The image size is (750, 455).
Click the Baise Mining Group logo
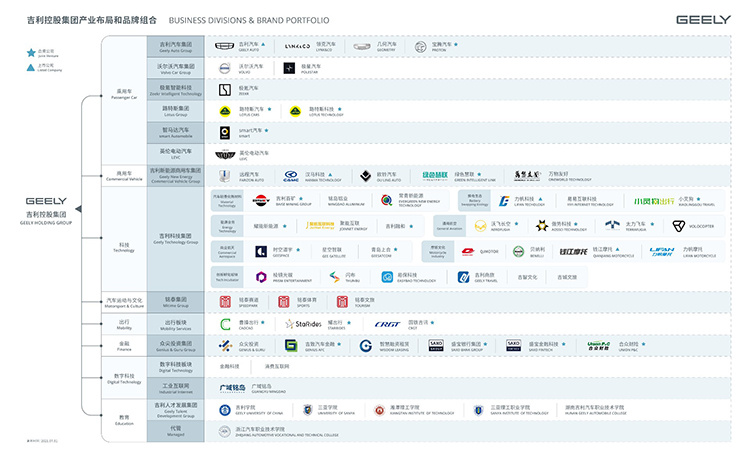[261, 200]
